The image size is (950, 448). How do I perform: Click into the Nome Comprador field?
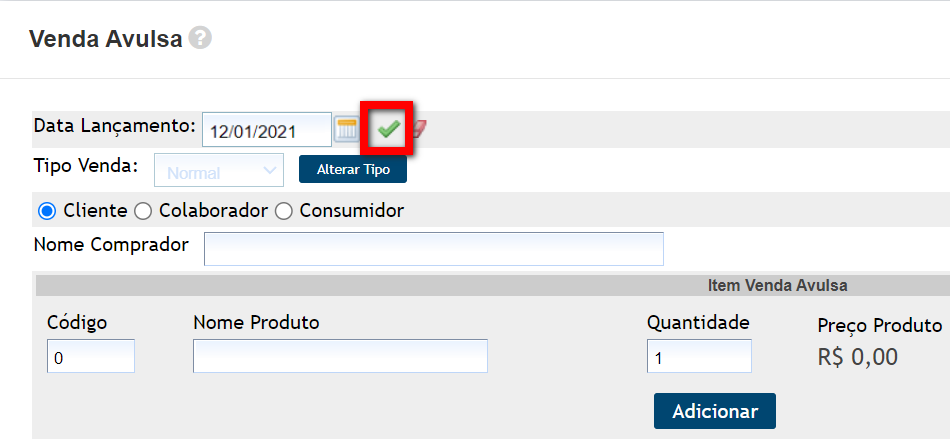pyautogui.click(x=433, y=249)
